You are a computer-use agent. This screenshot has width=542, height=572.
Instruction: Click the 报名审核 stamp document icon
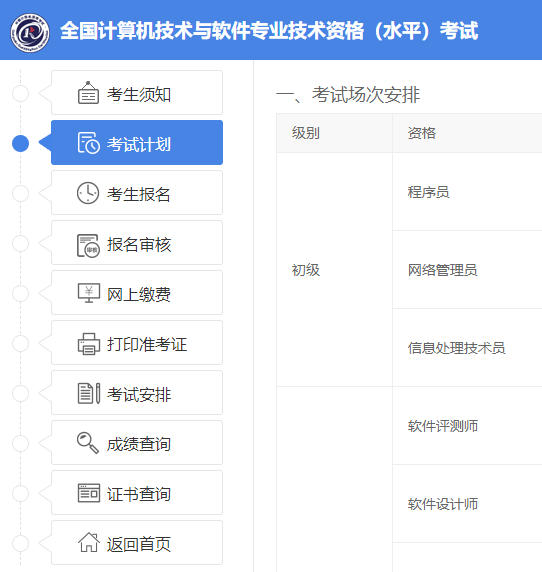tap(88, 246)
